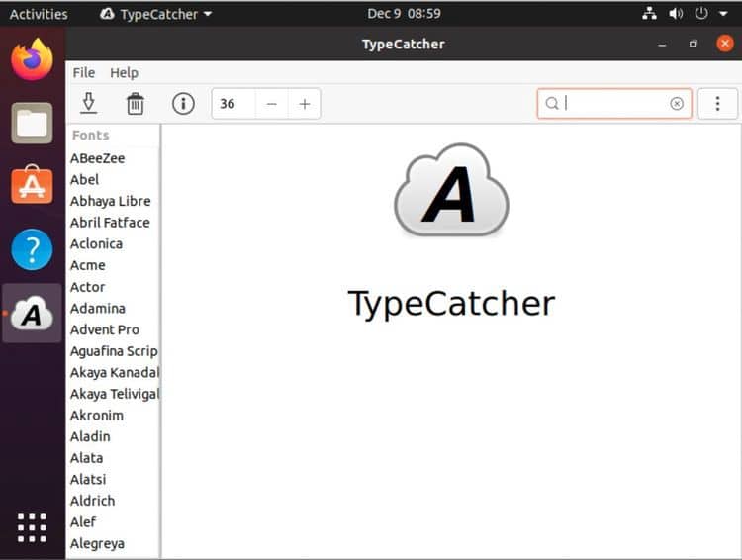This screenshot has height=560, width=742.
Task: Open the File menu
Action: coord(84,72)
